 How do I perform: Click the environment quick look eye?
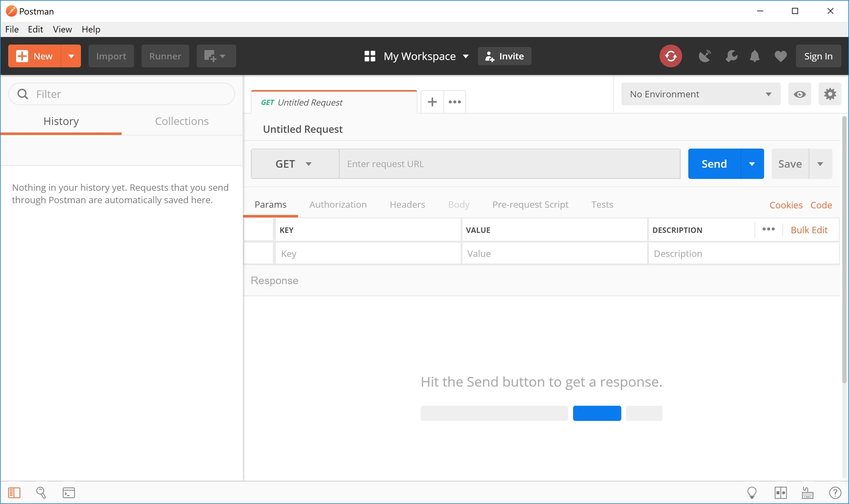[799, 94]
